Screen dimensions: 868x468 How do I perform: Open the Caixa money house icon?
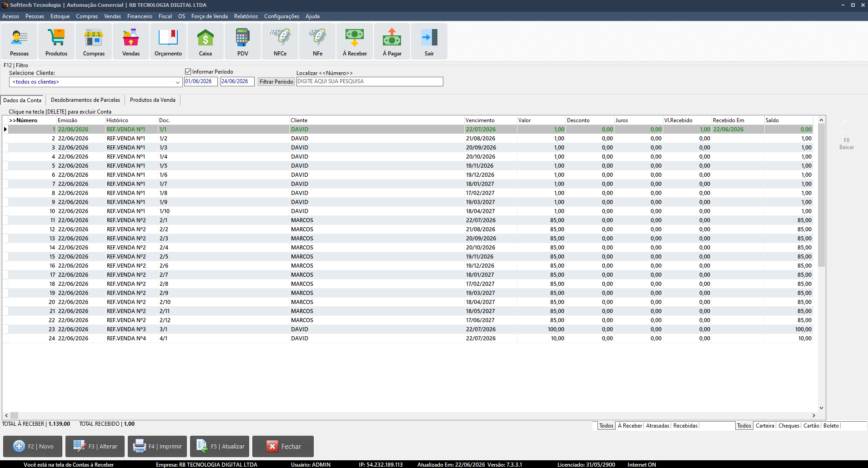tap(206, 41)
